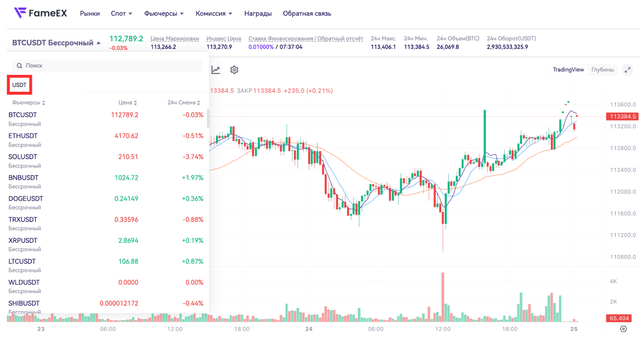This screenshot has height=339, width=644.
Task: Open chart settings gear icon
Action: [234, 70]
